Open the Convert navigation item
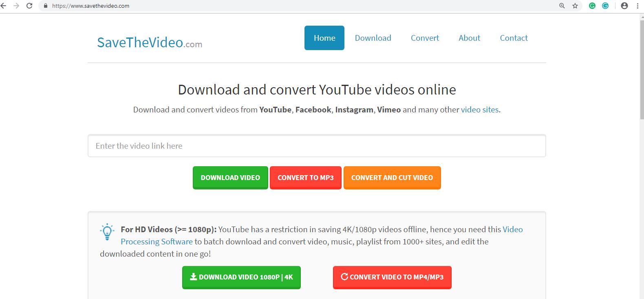The height and width of the screenshot is (299, 644). (x=425, y=38)
